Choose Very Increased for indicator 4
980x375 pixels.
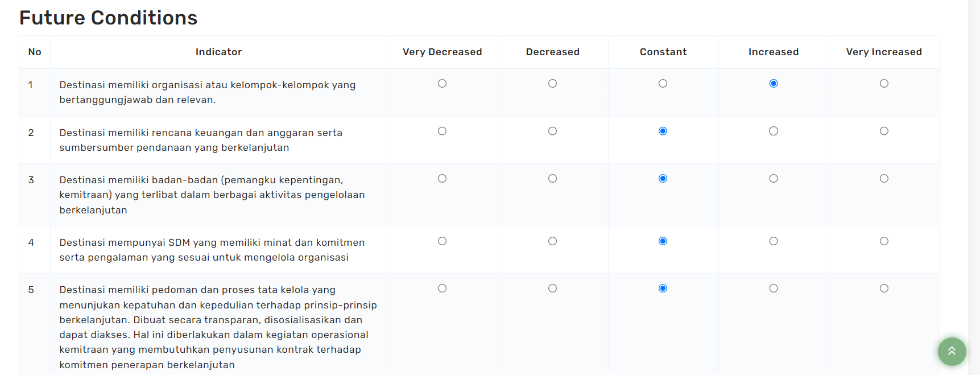[x=884, y=241]
